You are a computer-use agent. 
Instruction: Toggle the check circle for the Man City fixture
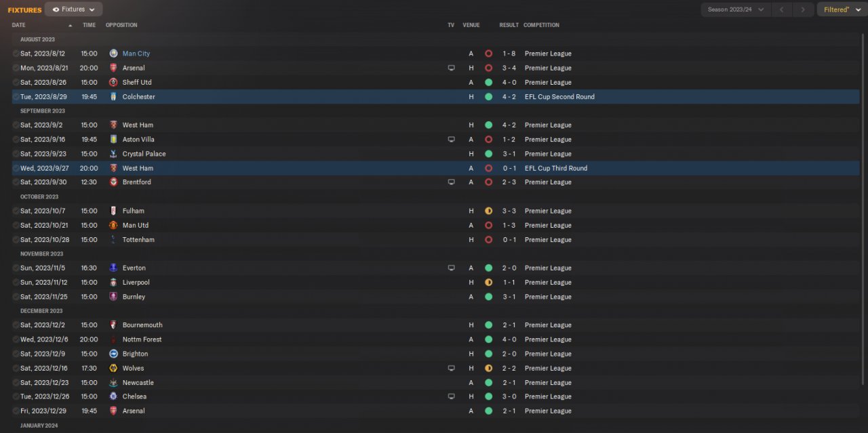(x=16, y=54)
